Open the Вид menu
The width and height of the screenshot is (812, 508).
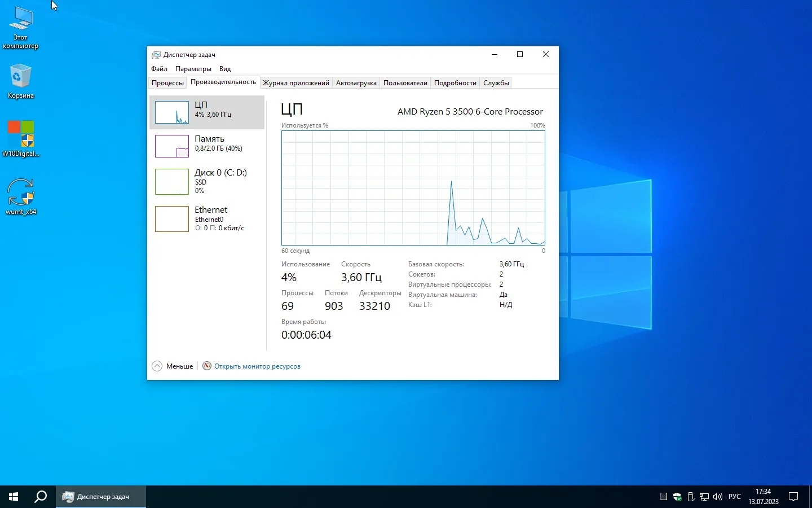click(x=225, y=69)
